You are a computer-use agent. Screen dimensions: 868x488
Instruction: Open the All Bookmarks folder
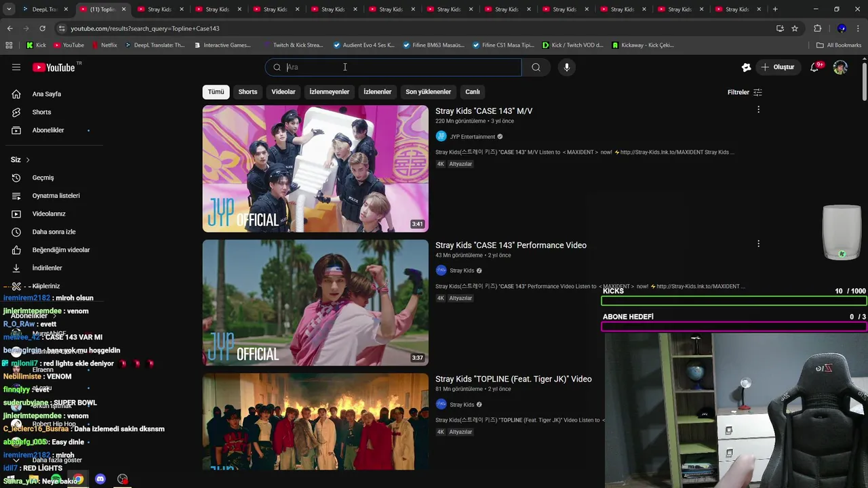(839, 45)
